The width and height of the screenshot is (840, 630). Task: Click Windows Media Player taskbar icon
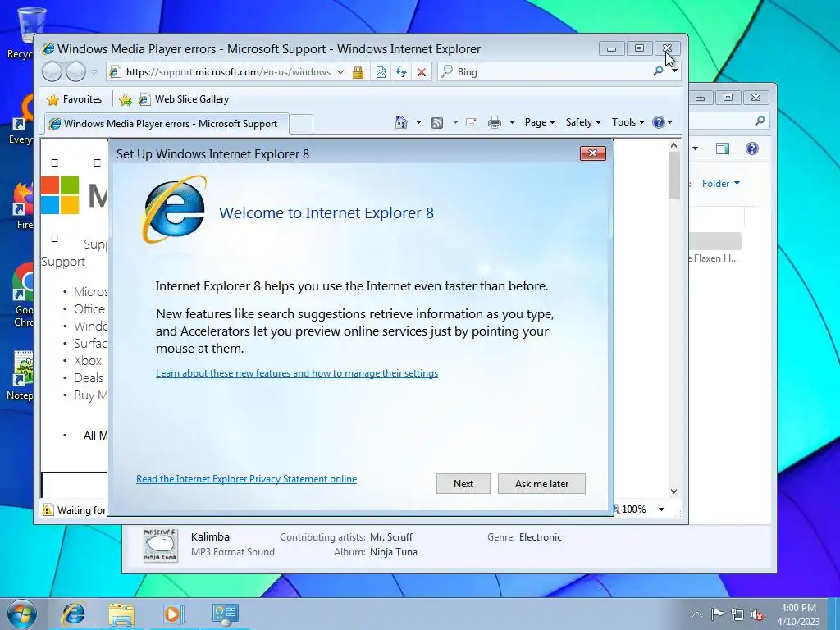coord(173,614)
